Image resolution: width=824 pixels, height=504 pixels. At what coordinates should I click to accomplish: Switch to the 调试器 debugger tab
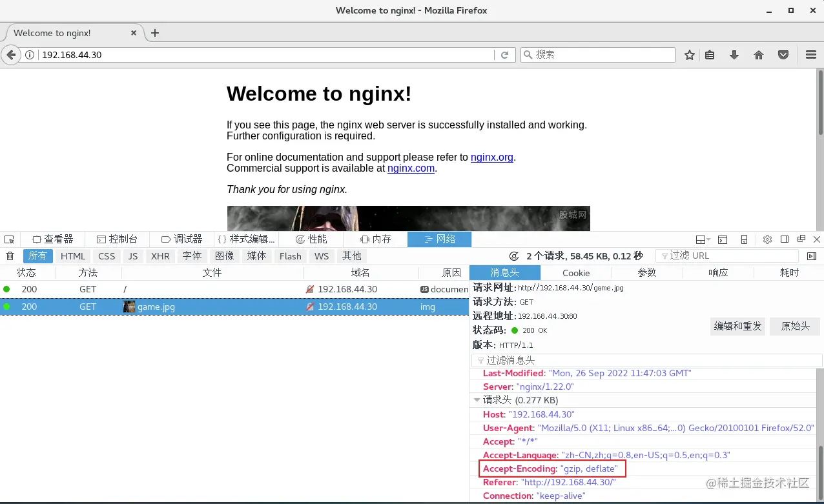[x=182, y=239]
